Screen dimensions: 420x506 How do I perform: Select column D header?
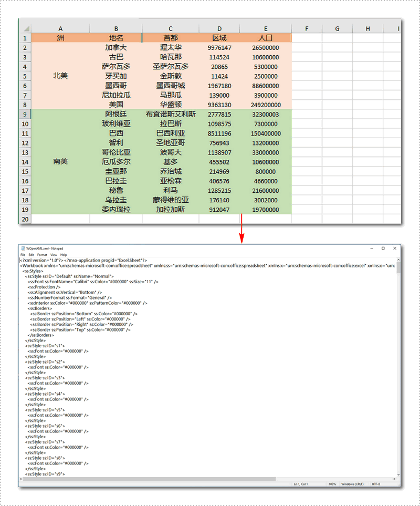click(219, 28)
